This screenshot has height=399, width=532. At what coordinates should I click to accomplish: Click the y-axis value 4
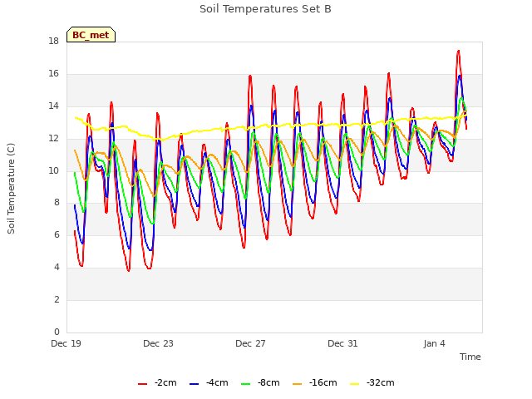57,268
